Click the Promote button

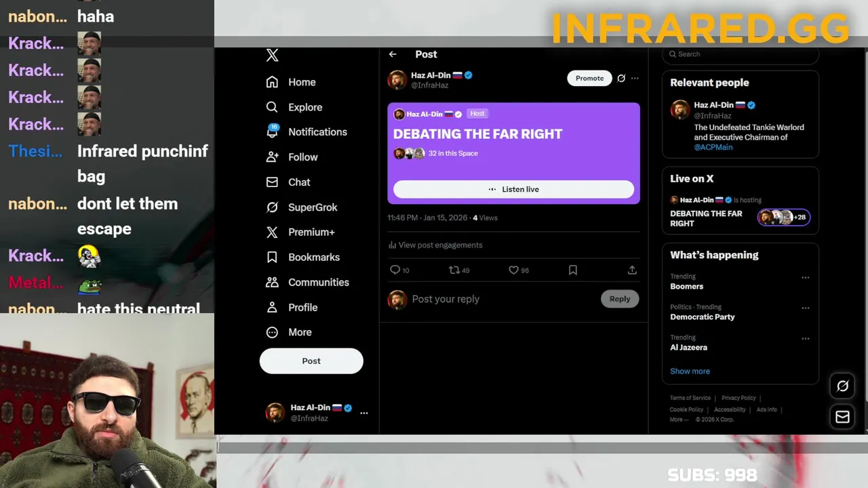589,79
